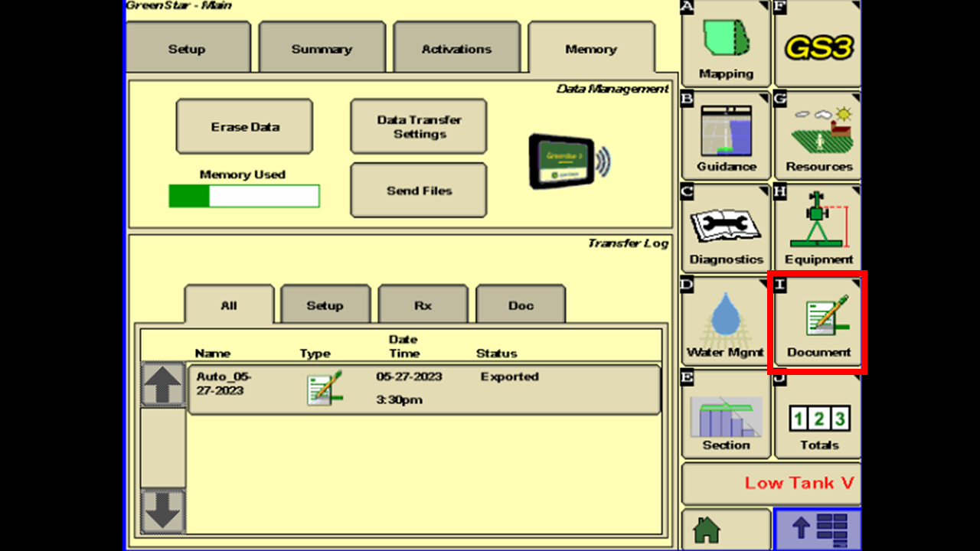Open the Resources softkey
Image resolution: width=980 pixels, height=551 pixels.
click(x=818, y=135)
